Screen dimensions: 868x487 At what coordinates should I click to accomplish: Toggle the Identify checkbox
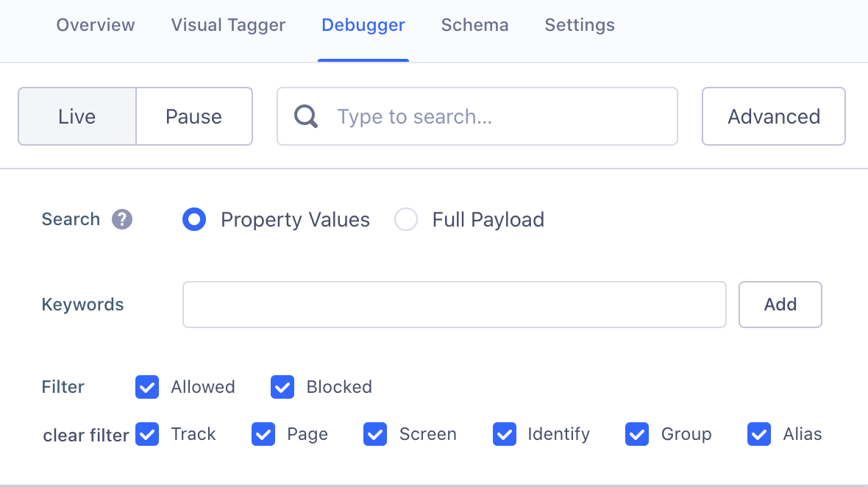pyautogui.click(x=505, y=434)
